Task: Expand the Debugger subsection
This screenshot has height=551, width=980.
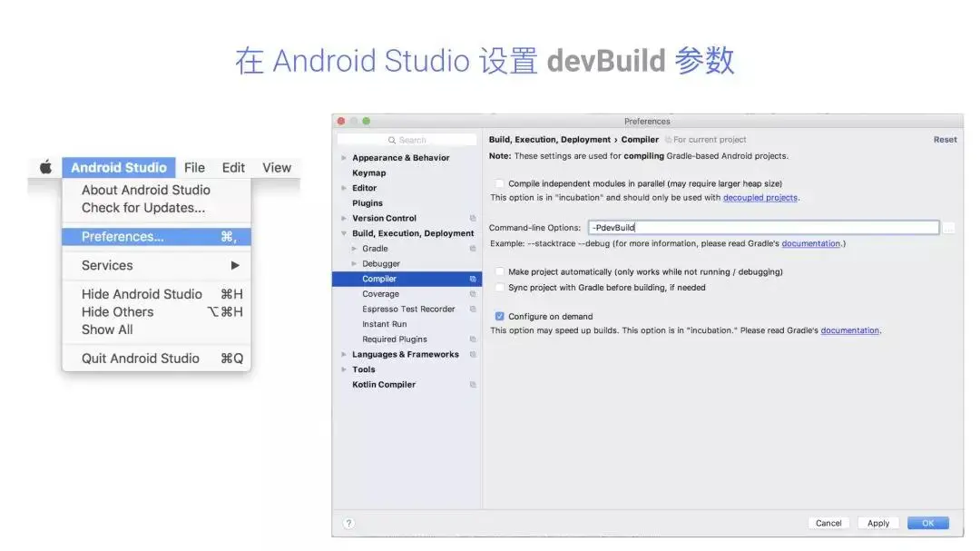Action: [354, 263]
